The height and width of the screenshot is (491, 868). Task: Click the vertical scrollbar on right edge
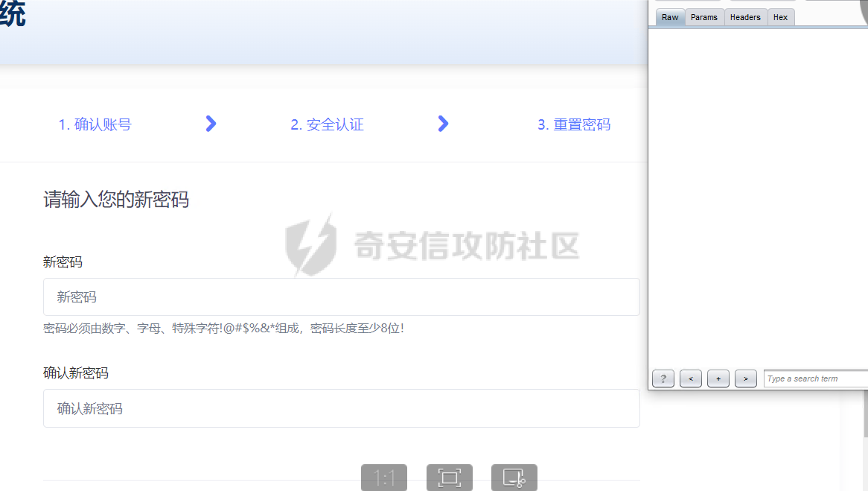865,417
